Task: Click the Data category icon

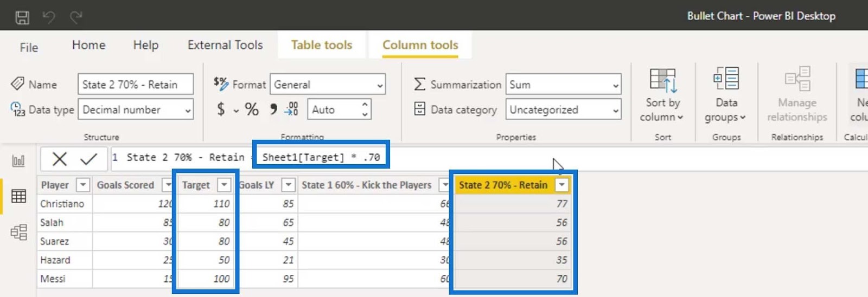Action: (x=419, y=109)
